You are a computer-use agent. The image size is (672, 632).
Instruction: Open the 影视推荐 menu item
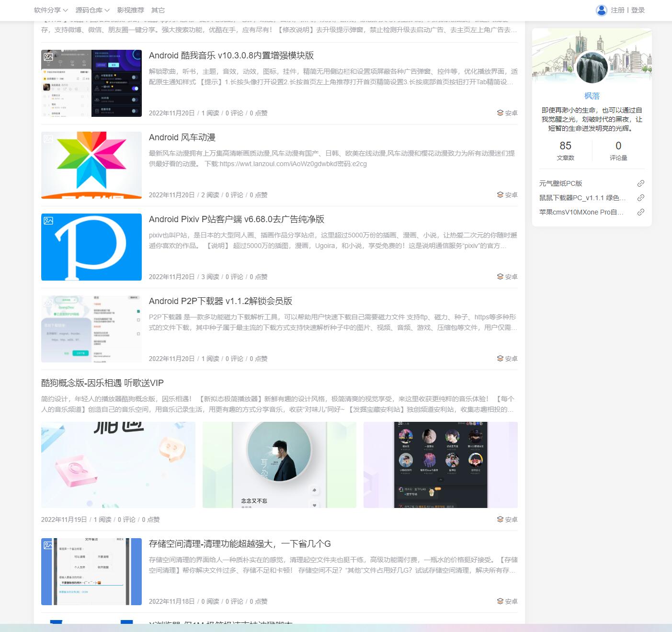(x=130, y=10)
